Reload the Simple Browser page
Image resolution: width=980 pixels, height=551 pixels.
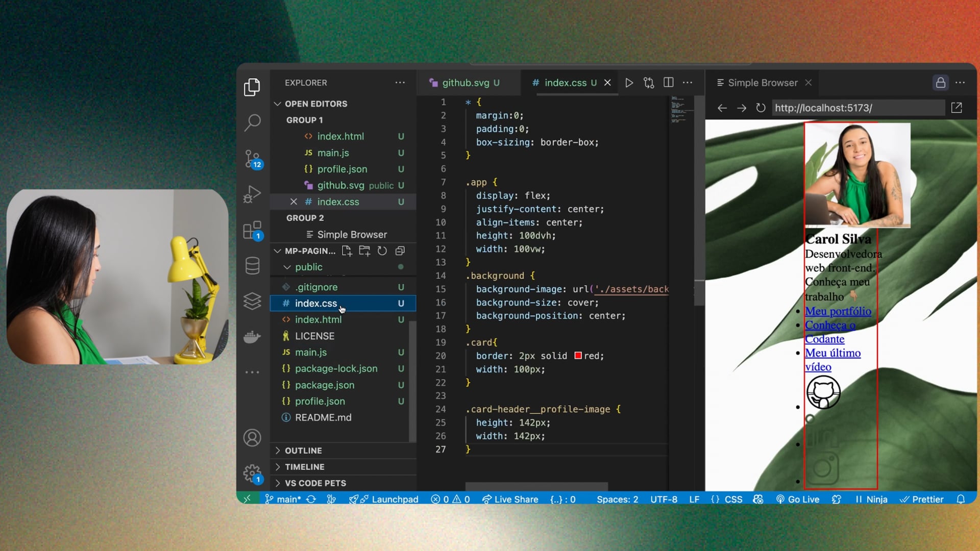(761, 108)
